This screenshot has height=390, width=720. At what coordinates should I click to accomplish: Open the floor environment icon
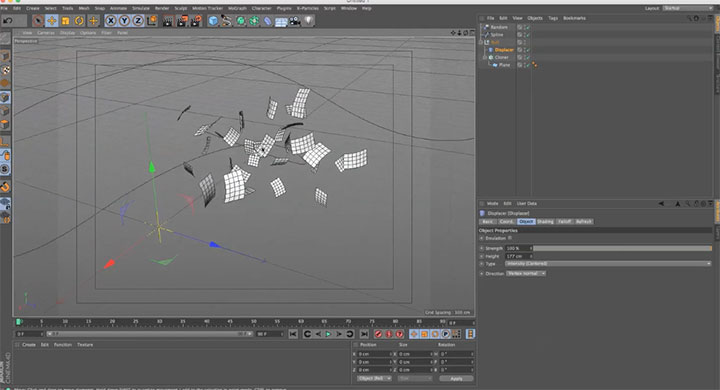click(281, 21)
